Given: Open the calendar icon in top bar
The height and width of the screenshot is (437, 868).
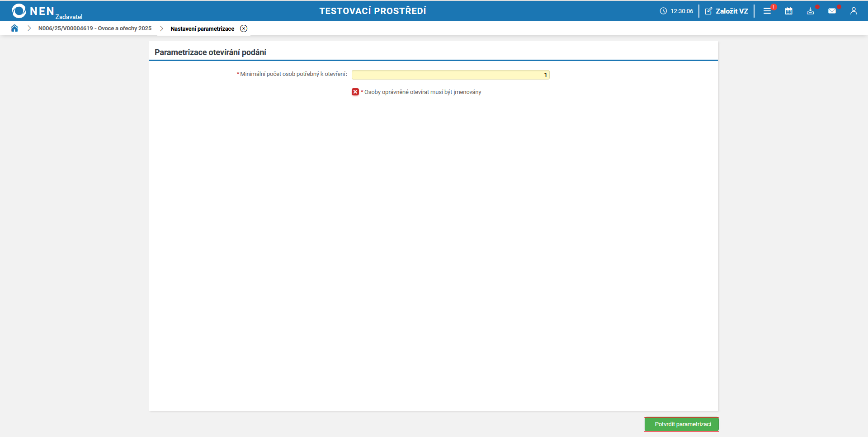Looking at the screenshot, I should [789, 11].
